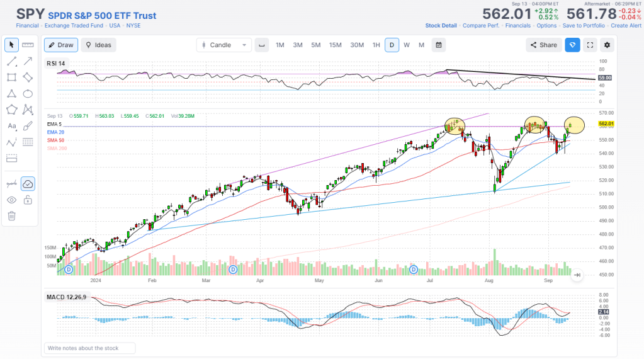The image size is (644, 359).
Task: Toggle drawings visibility with eye icon
Action: (11, 200)
